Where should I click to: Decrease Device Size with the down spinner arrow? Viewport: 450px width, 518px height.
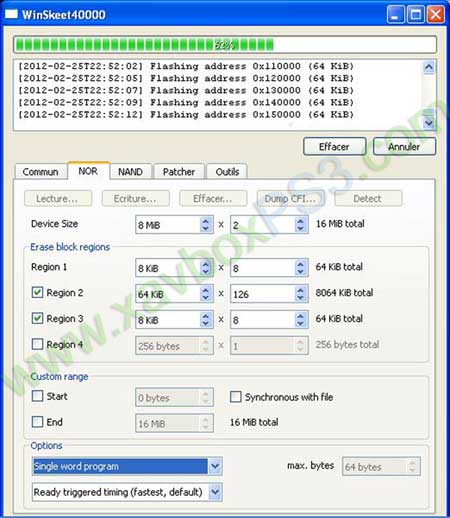[206, 229]
